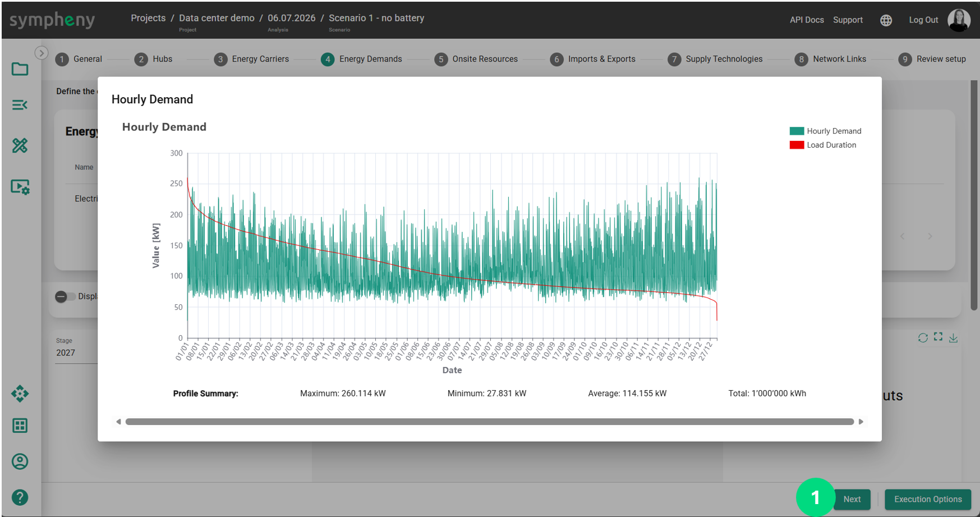Click the sympheny logo
The height and width of the screenshot is (517, 980).
point(52,20)
